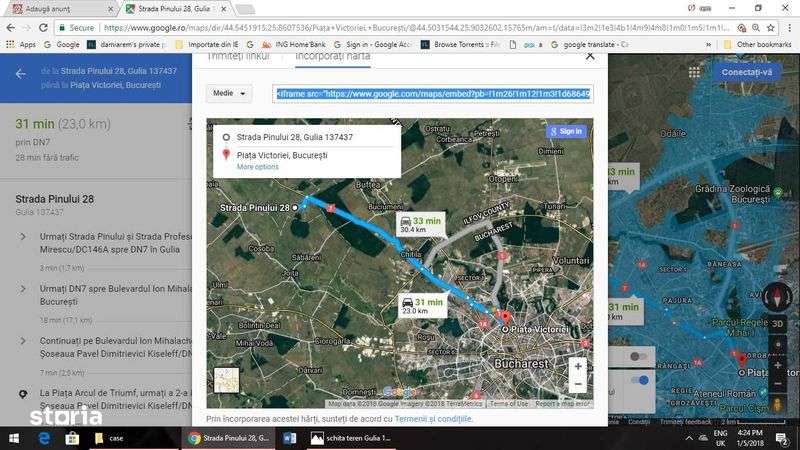This screenshot has width=800, height=450.
Task: Expand the step Urmați Strada Pinului
Action: pos(23,237)
